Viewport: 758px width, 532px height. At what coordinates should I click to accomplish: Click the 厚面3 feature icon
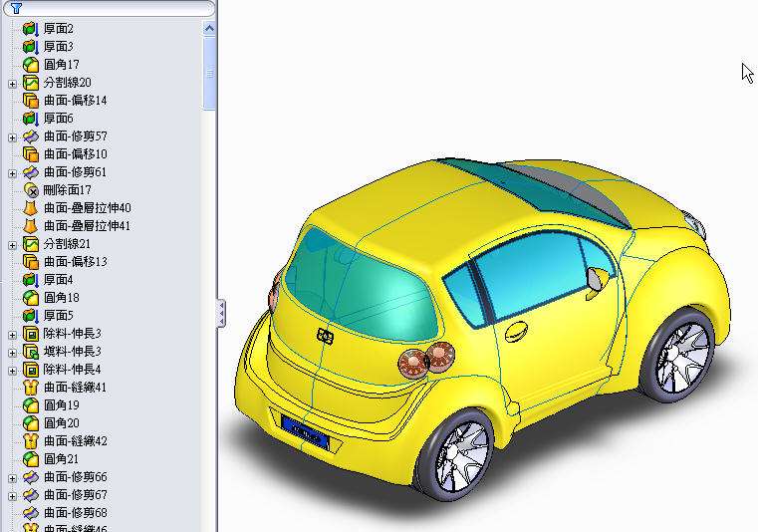pyautogui.click(x=31, y=47)
